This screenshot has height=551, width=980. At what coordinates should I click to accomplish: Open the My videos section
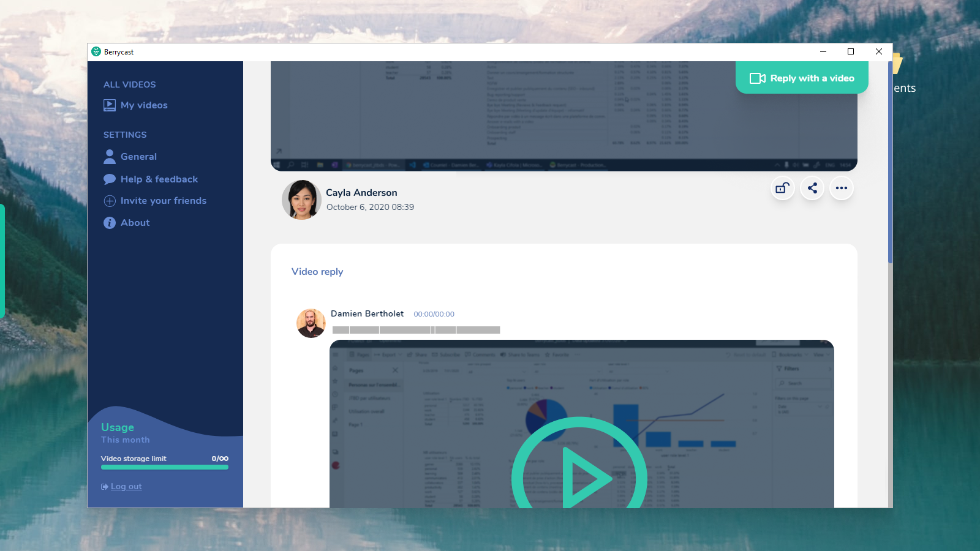tap(144, 105)
